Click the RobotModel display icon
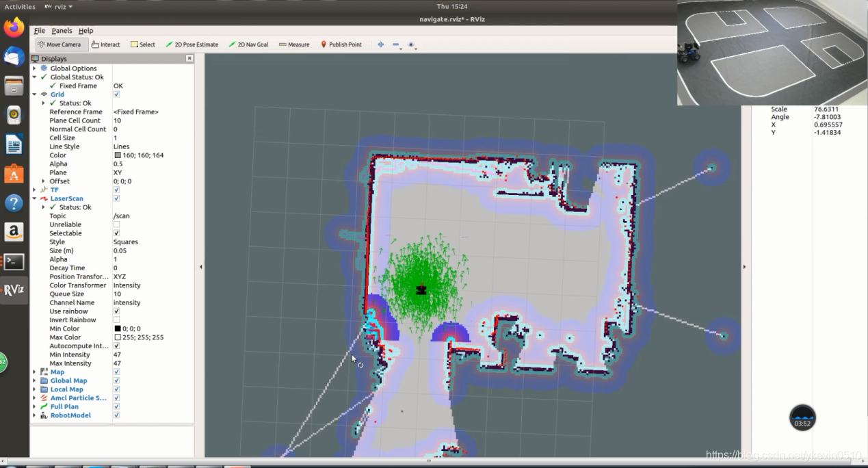The image size is (868, 468). pos(44,415)
